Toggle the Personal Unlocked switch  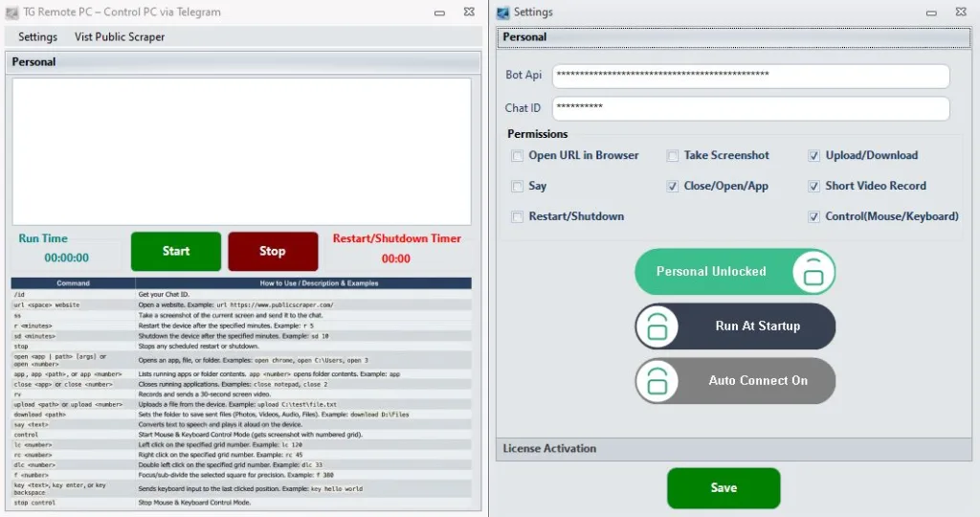click(x=735, y=271)
